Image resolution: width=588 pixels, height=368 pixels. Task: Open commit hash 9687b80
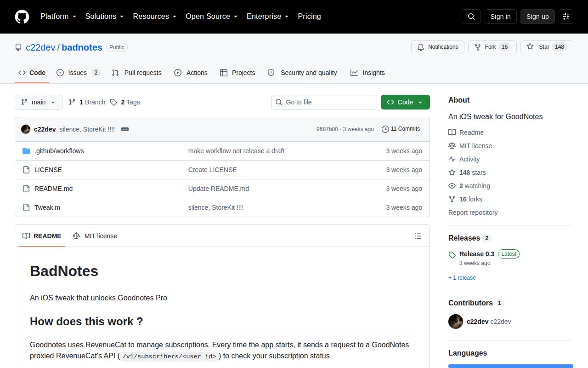pyautogui.click(x=327, y=129)
